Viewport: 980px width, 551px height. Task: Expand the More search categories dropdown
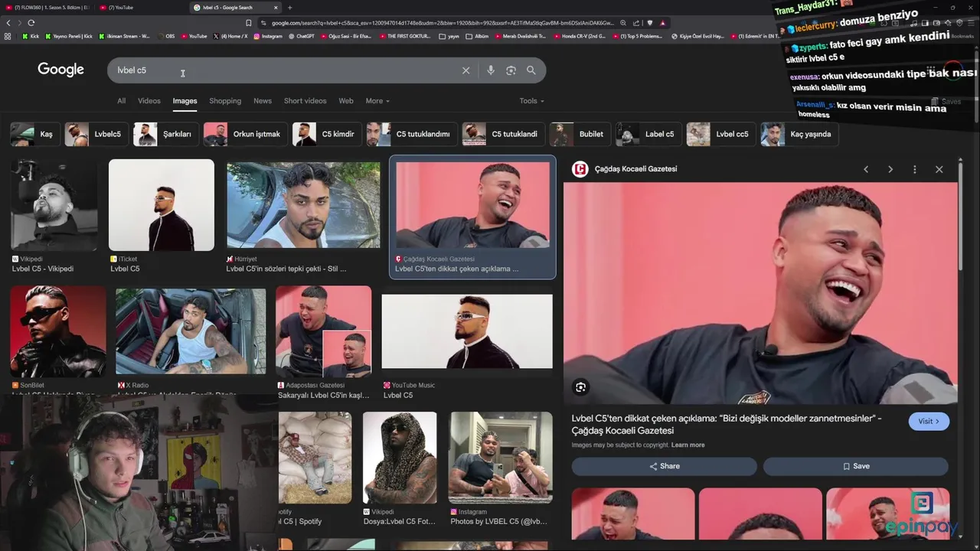coord(377,101)
